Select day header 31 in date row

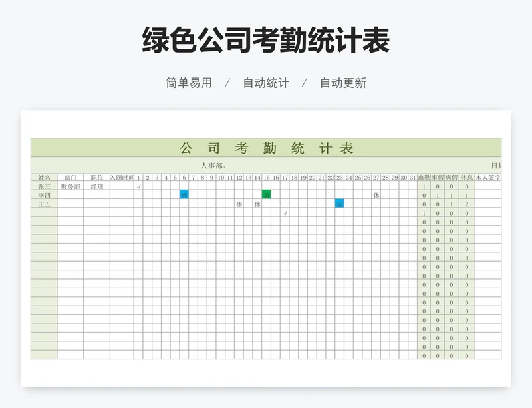(x=412, y=178)
